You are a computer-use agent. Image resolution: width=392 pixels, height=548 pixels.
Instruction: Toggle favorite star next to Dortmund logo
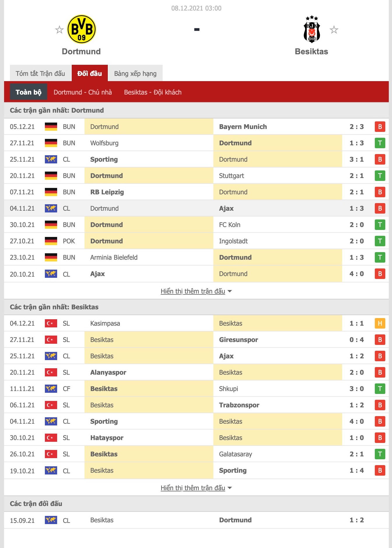(x=59, y=29)
